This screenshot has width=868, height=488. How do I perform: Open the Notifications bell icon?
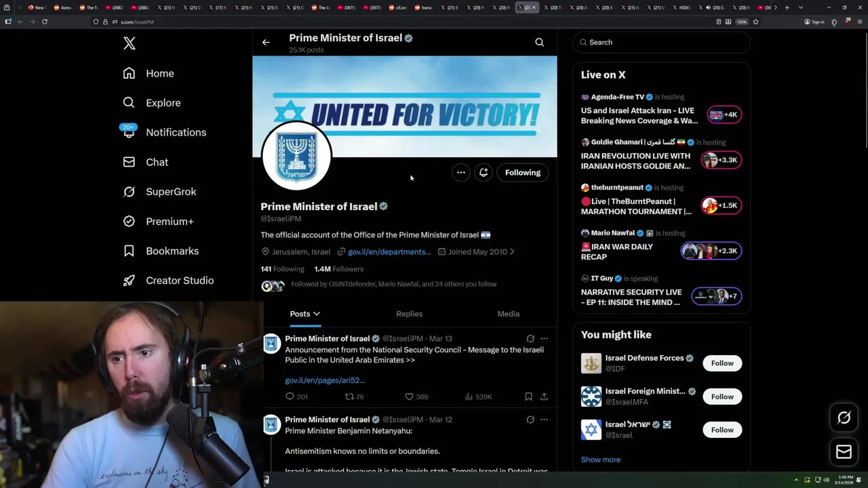(129, 132)
